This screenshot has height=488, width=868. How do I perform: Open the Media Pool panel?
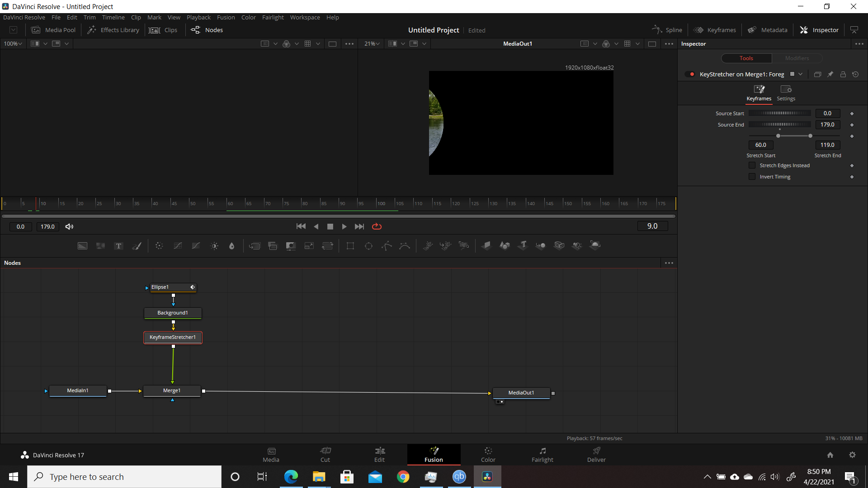coord(53,30)
